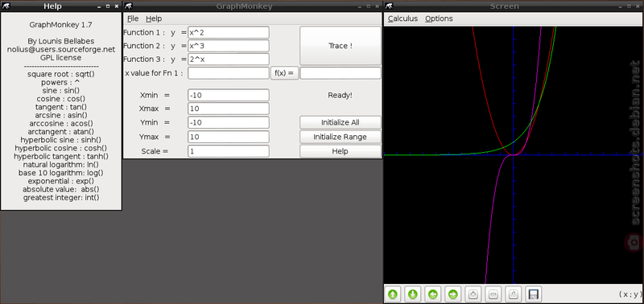
Task: Open the Calculus menu in Screen window
Action: tap(403, 18)
